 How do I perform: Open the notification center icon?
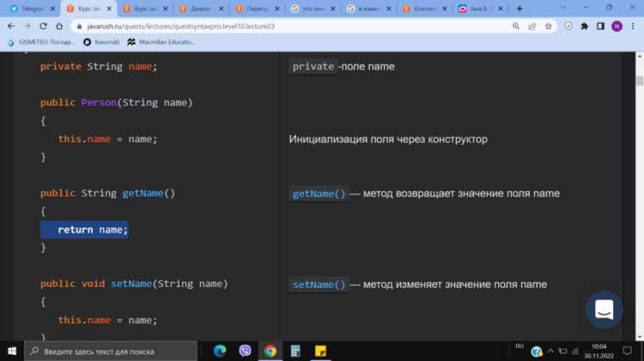click(627, 352)
